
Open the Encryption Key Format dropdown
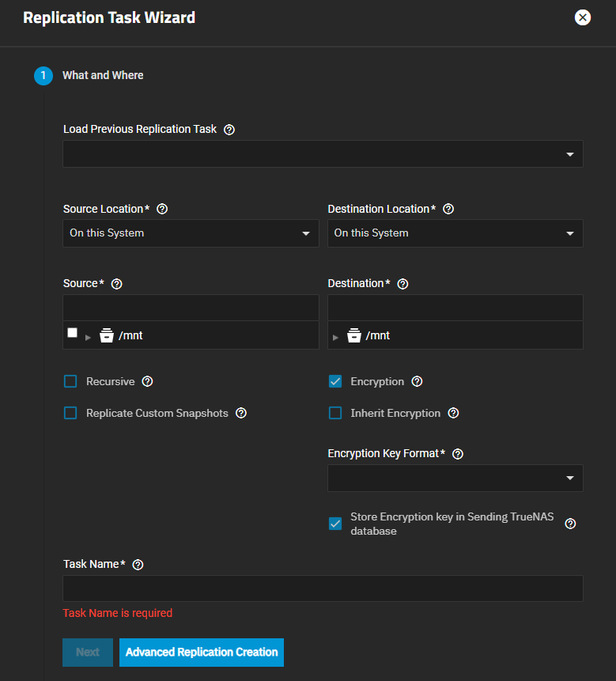tap(455, 479)
